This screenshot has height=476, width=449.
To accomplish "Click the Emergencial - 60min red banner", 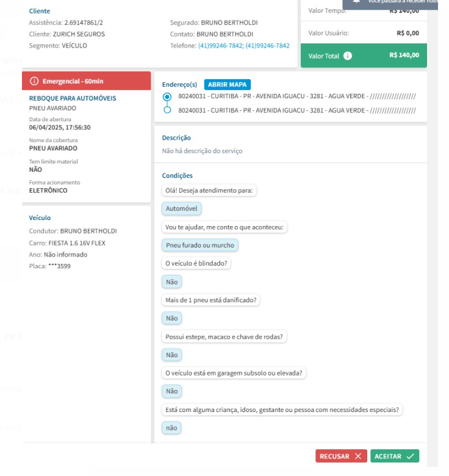I will pos(85,81).
